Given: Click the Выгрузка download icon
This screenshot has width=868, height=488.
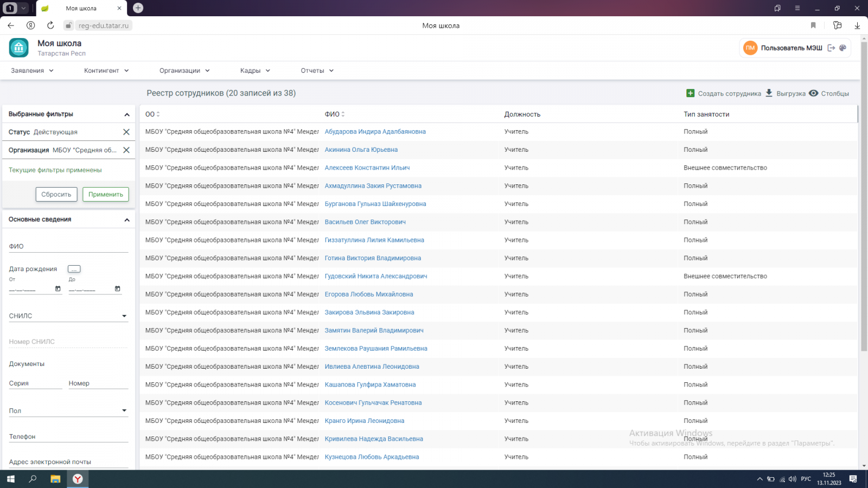Looking at the screenshot, I should pyautogui.click(x=769, y=93).
